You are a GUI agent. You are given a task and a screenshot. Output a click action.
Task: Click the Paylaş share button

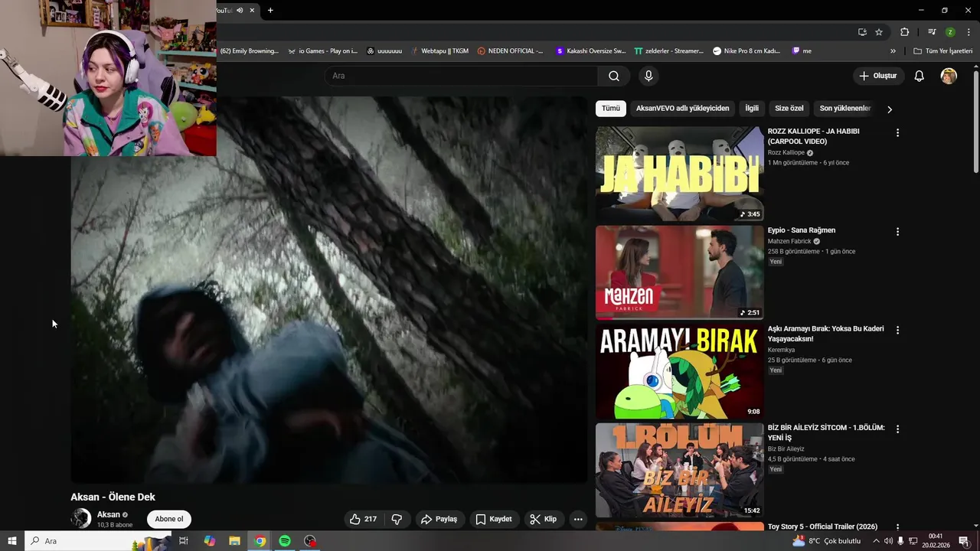coord(439,519)
